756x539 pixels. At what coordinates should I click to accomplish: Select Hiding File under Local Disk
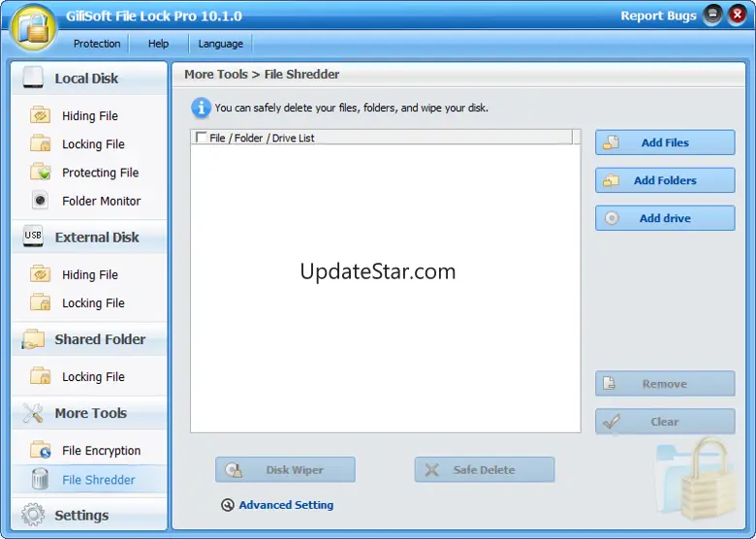90,115
